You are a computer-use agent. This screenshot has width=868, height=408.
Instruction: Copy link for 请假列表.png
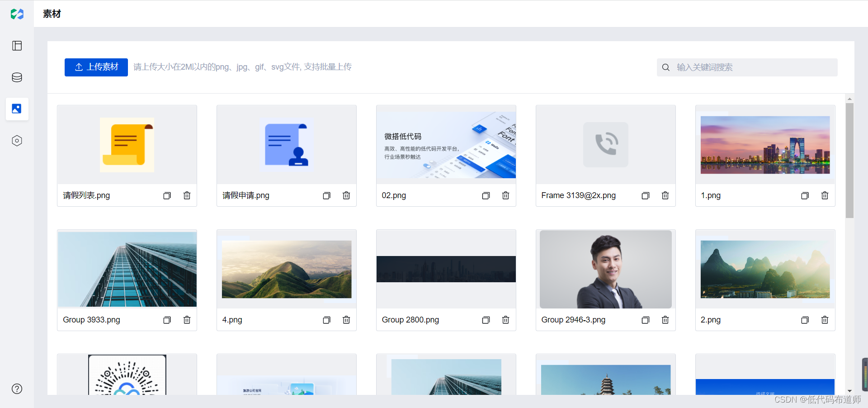click(x=167, y=195)
